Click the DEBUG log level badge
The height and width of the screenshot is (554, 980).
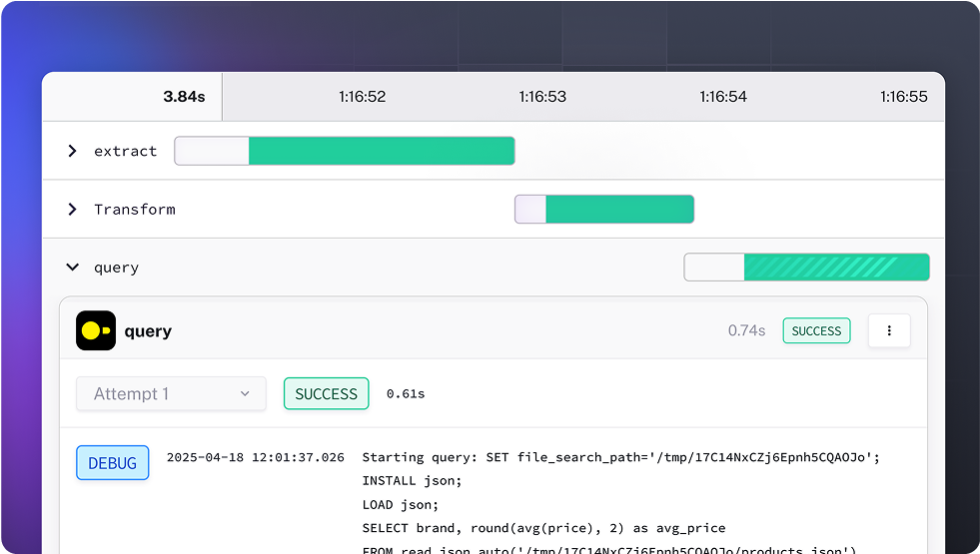coord(113,463)
